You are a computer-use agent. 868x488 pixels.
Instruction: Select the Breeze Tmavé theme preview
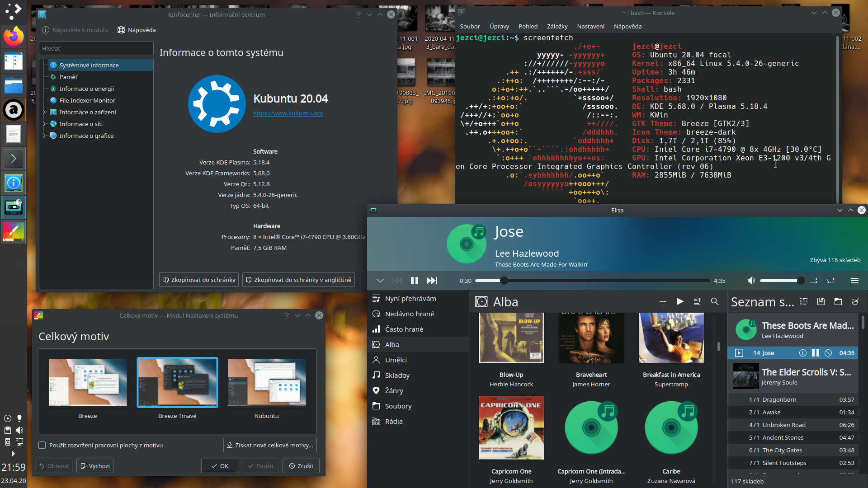click(177, 382)
